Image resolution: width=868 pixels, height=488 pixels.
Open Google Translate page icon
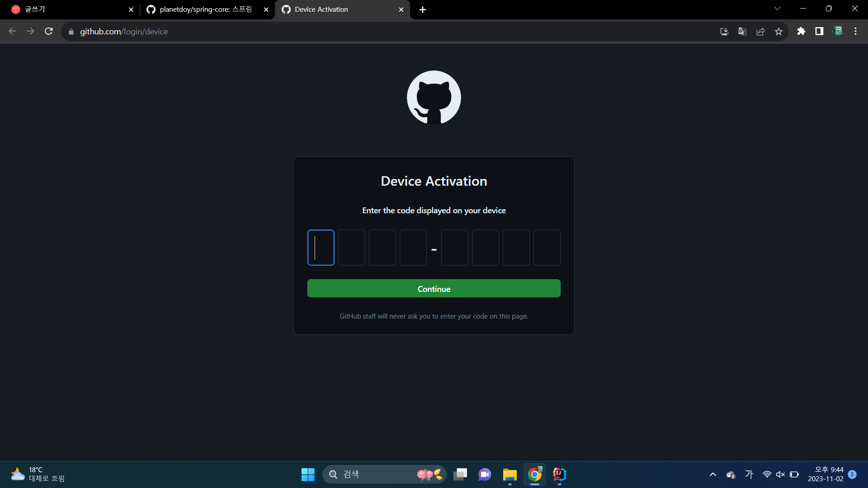point(742,31)
